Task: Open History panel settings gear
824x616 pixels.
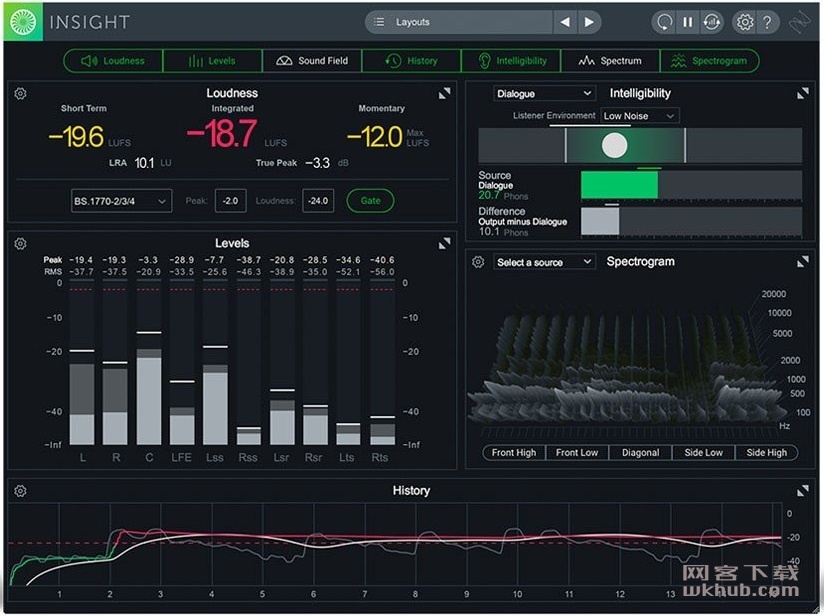Action: point(20,491)
